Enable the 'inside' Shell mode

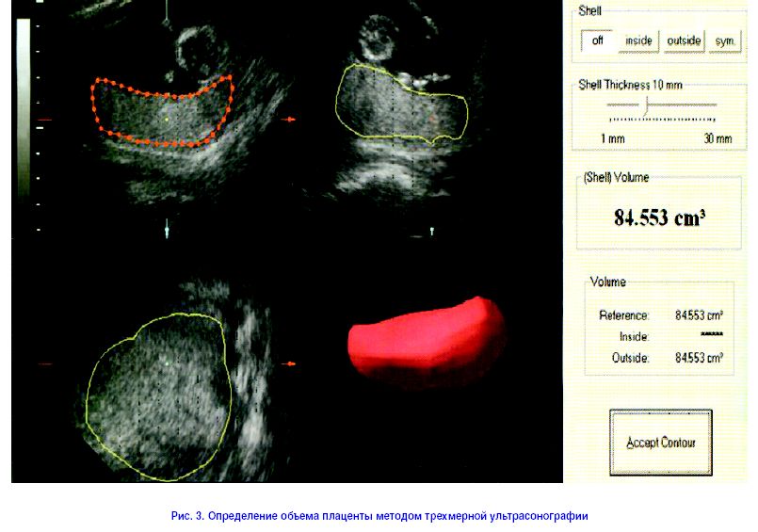[638, 41]
